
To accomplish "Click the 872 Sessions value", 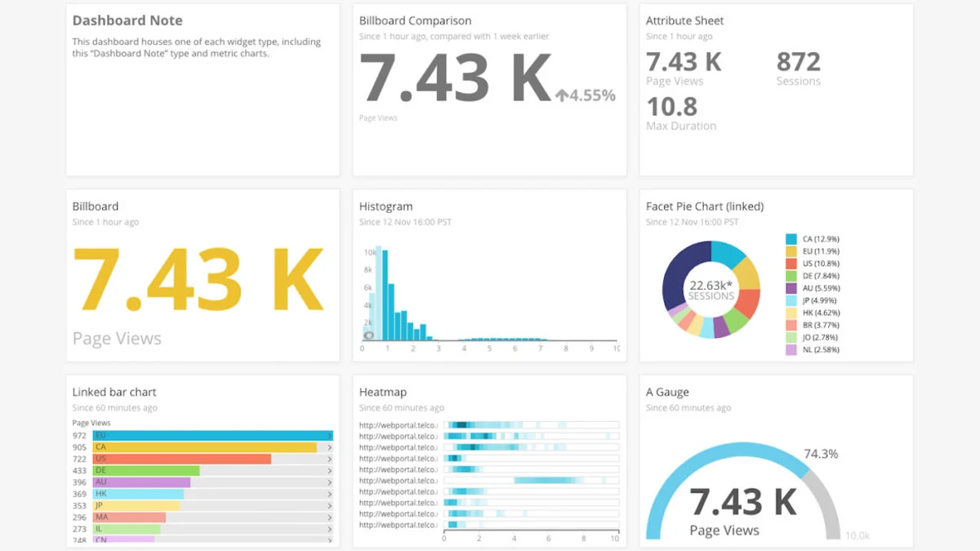I will click(799, 62).
